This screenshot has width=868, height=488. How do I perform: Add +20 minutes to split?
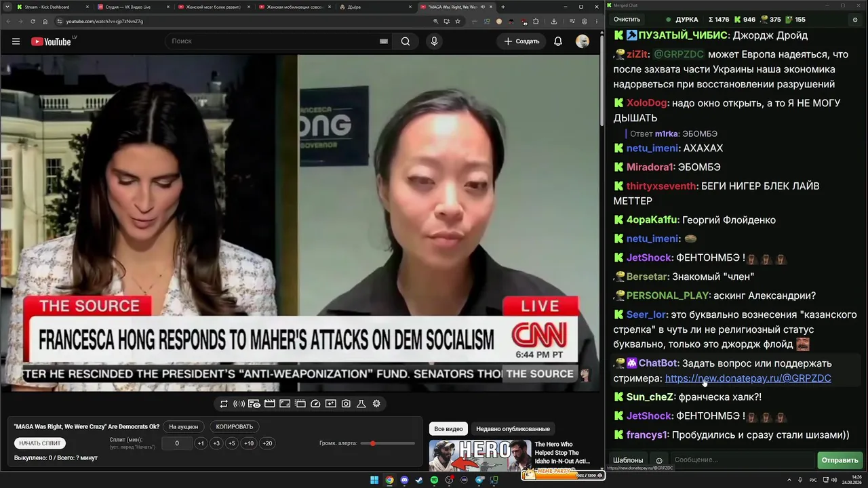(x=267, y=443)
